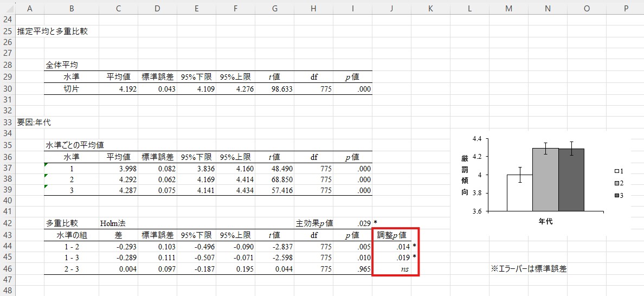
Task: Select column J header
Action: (x=391, y=8)
